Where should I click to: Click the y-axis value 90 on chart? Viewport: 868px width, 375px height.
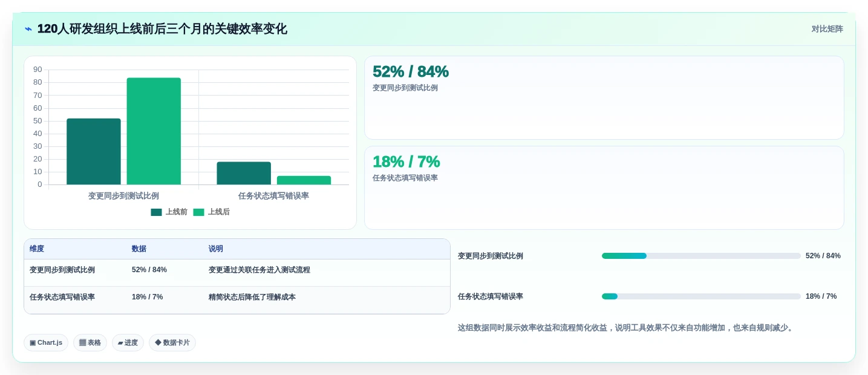38,70
